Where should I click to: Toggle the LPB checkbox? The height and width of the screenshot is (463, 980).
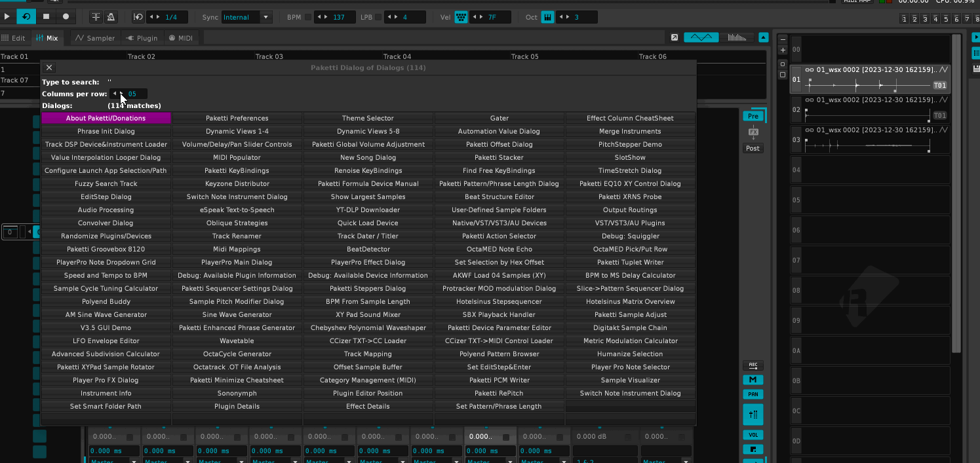(x=378, y=17)
